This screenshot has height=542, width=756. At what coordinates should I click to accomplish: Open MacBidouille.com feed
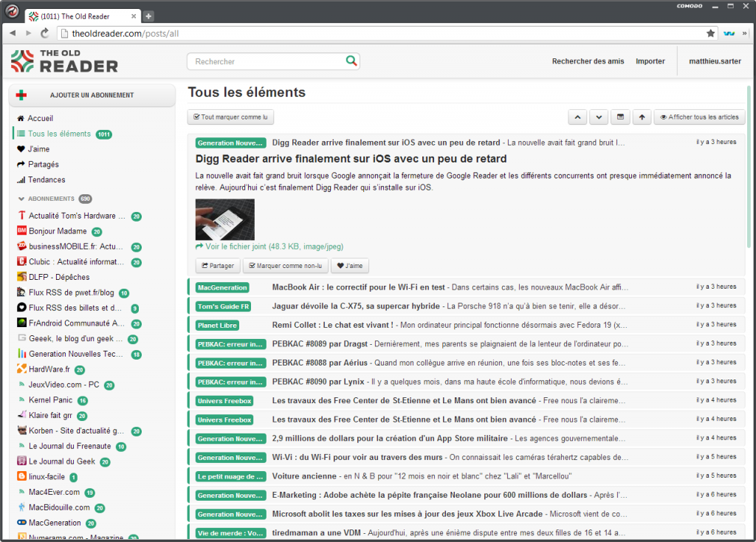point(61,507)
